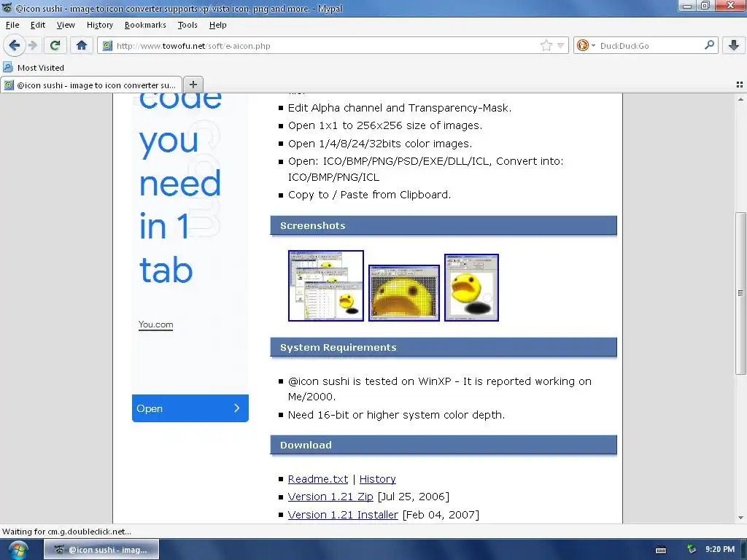Image resolution: width=747 pixels, height=560 pixels.
Task: Open the Edit menu
Action: (38, 25)
